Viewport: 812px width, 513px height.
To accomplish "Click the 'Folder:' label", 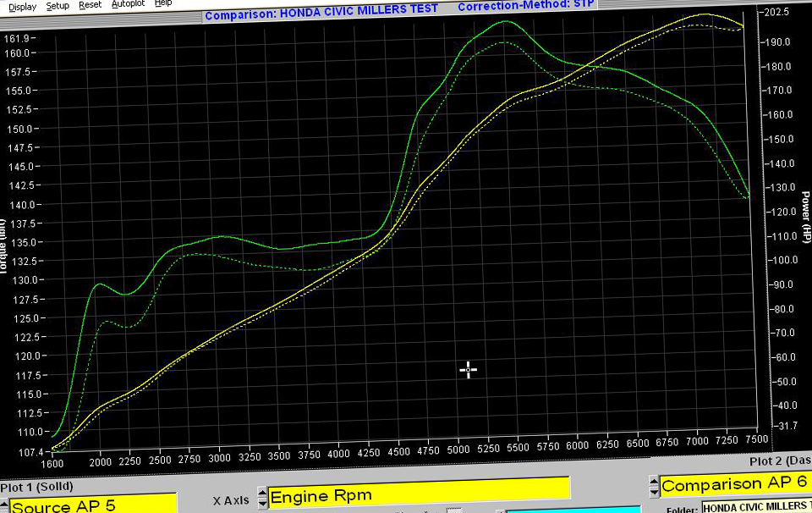I will 682,510.
